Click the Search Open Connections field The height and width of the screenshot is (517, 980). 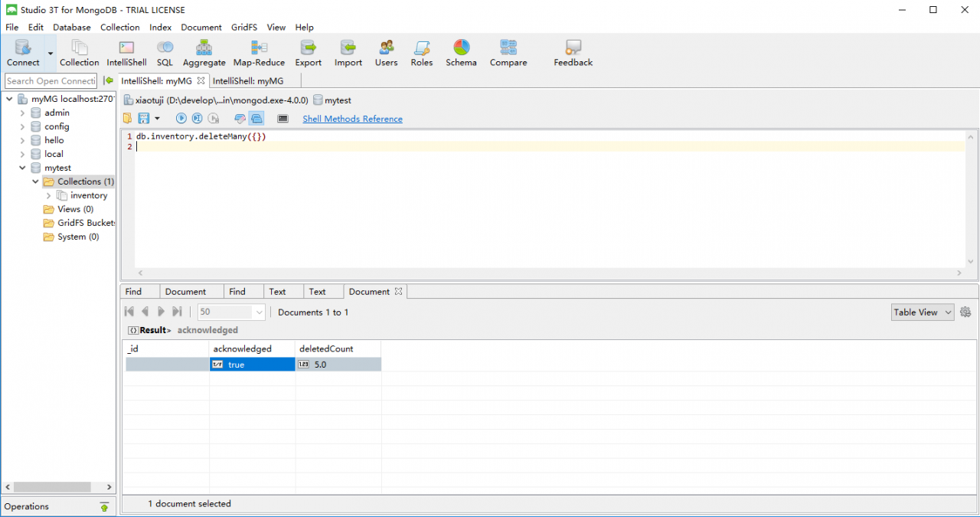click(x=51, y=80)
